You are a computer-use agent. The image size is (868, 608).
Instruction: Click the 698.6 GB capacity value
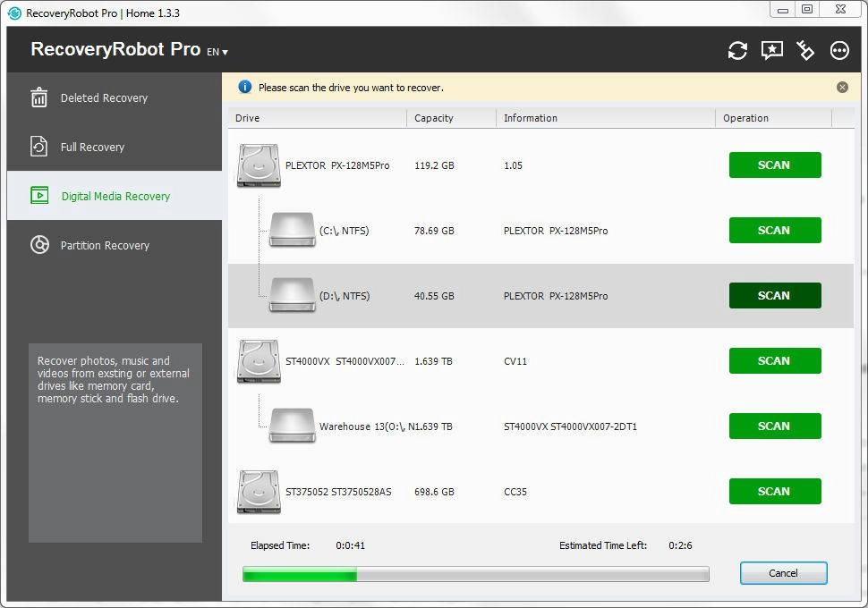[x=434, y=492]
